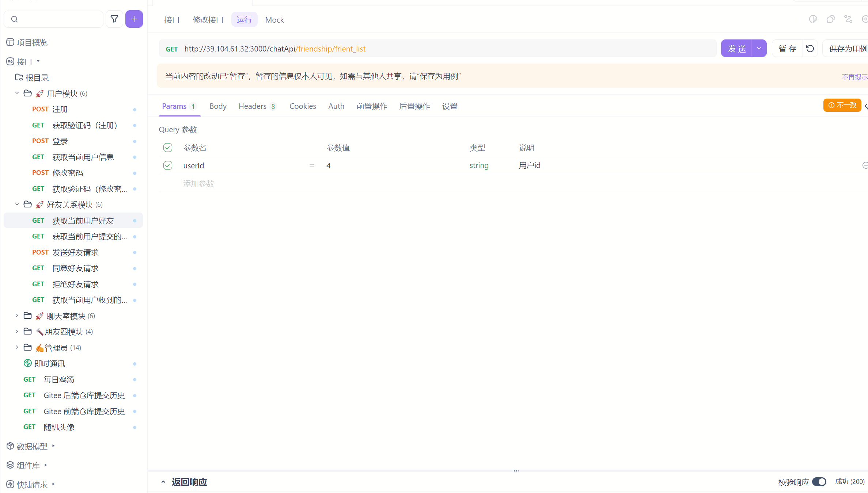The width and height of the screenshot is (868, 493).
Task: Click the request URL field
Action: (437, 49)
